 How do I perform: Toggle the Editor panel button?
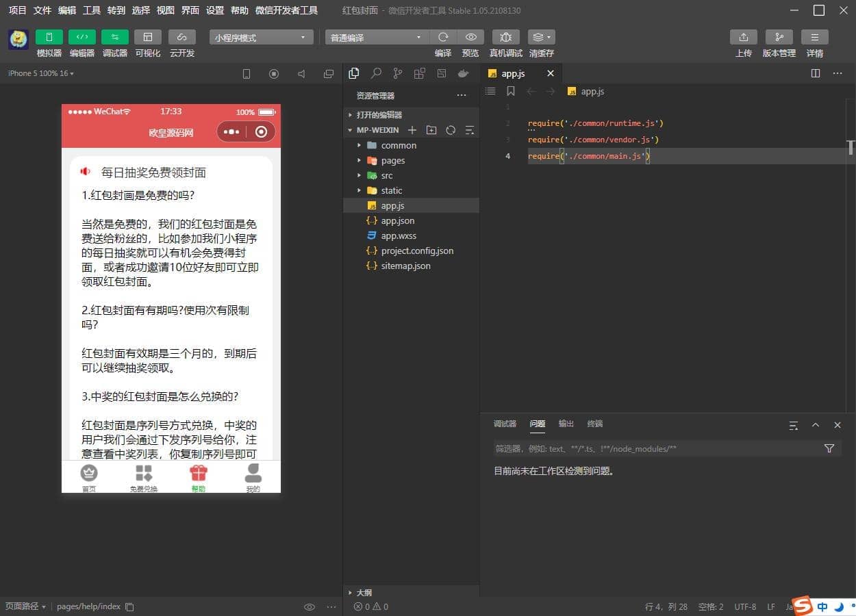coord(81,37)
